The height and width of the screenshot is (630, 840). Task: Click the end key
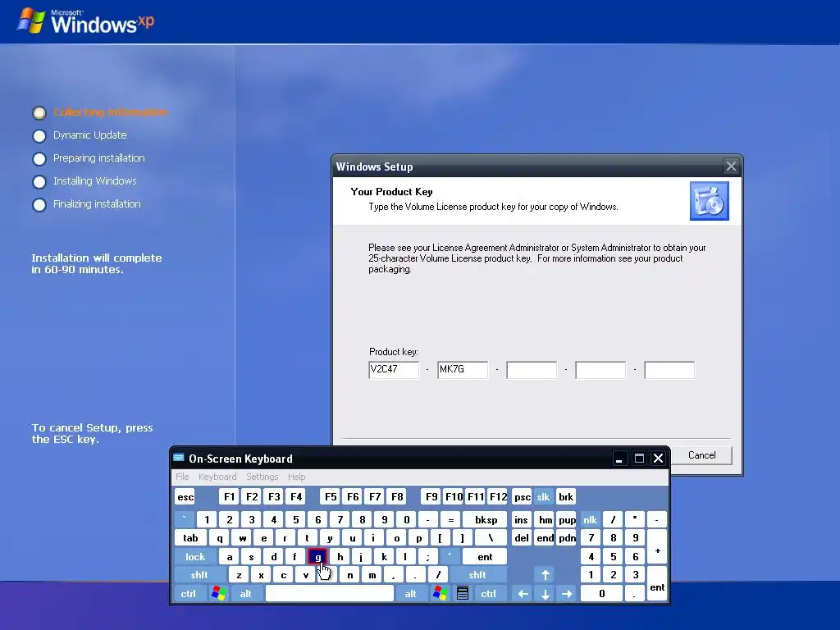[545, 538]
